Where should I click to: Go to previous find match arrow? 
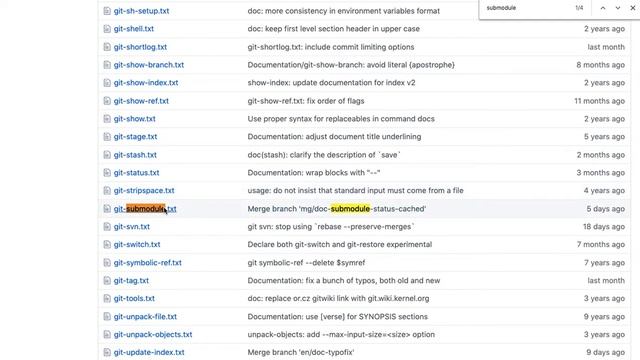click(x=602, y=8)
